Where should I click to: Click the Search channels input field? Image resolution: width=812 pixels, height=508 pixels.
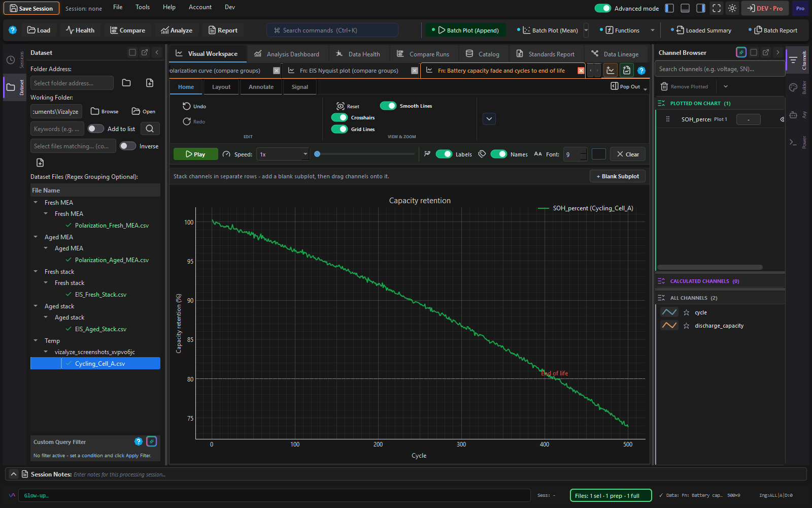tap(720, 69)
